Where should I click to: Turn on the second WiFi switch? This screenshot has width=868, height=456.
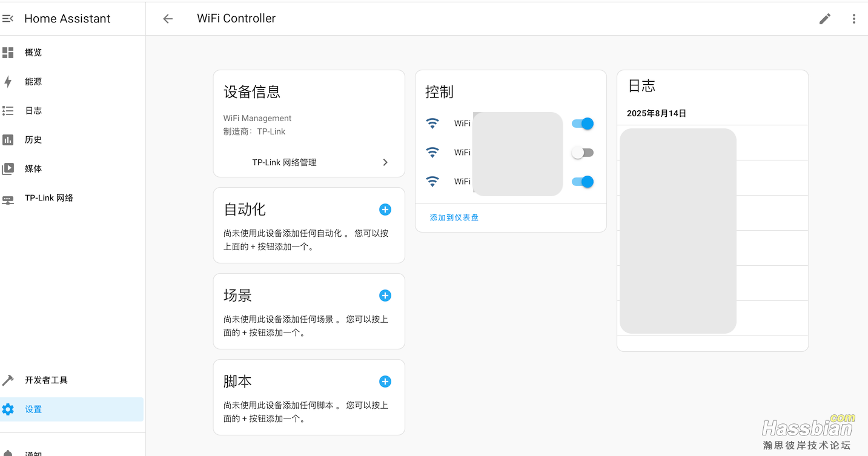point(583,153)
